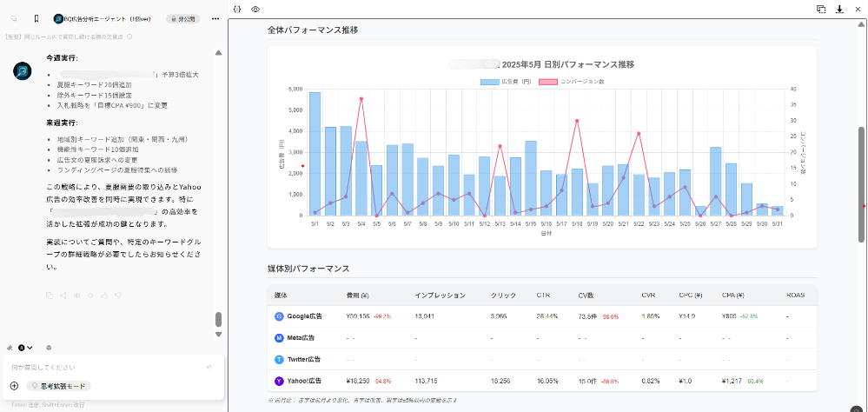
Task: Download the report using download icon
Action: click(839, 10)
